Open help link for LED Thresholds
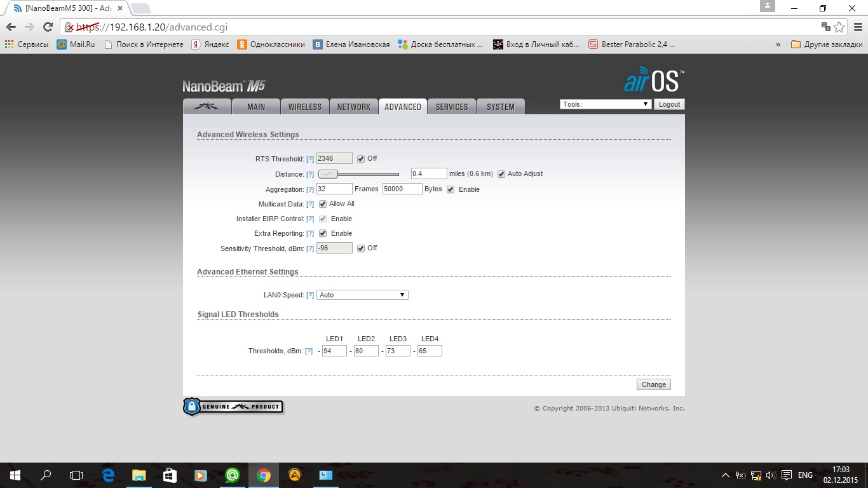Image resolution: width=868 pixels, height=488 pixels. [x=309, y=351]
